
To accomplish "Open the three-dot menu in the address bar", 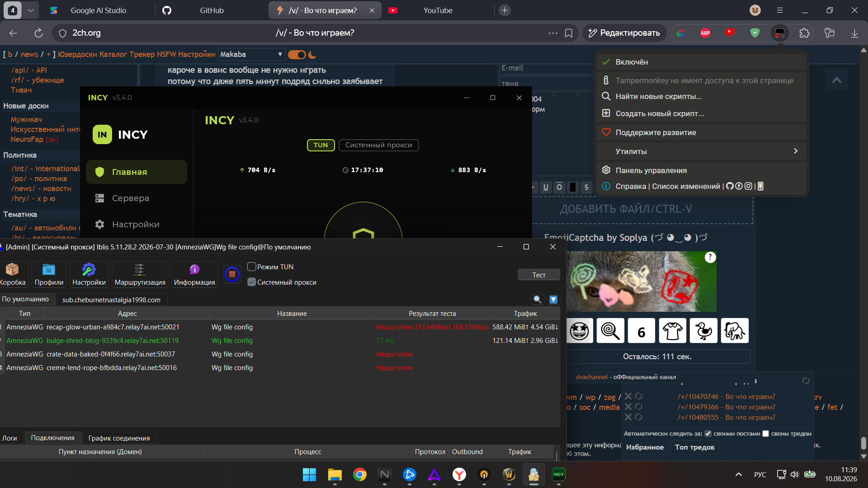I will click(x=553, y=33).
